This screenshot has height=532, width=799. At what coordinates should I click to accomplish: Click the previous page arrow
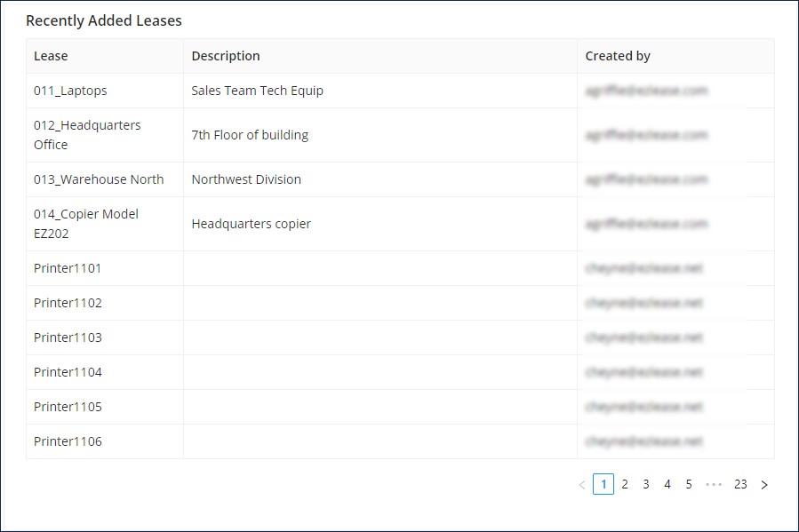pos(582,485)
